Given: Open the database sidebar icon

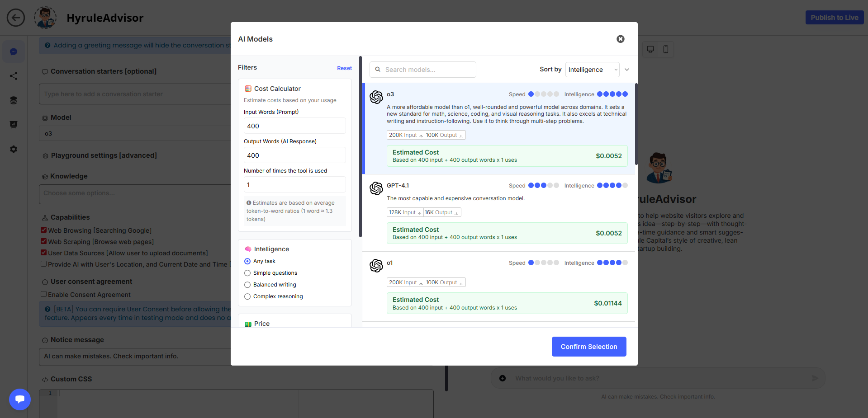Looking at the screenshot, I should tap(14, 100).
